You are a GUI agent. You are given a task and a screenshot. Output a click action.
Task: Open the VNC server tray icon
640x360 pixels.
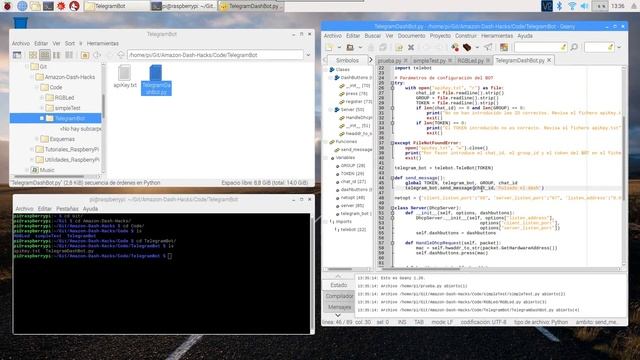coord(547,6)
